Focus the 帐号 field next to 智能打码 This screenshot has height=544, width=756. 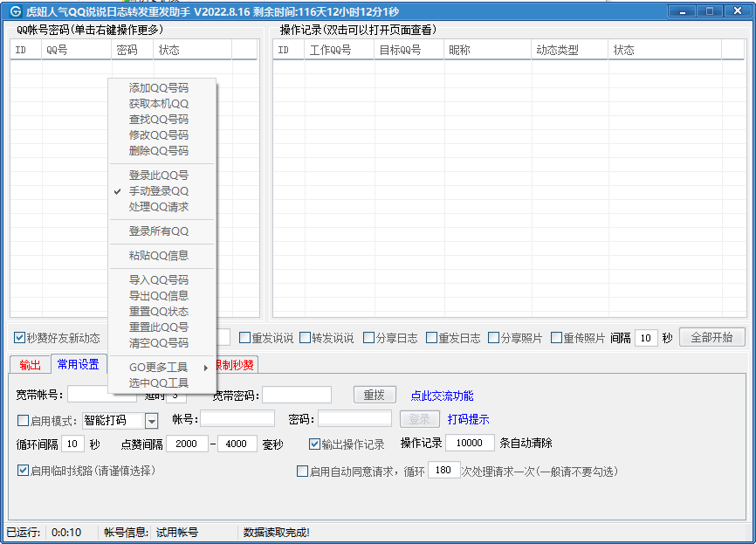pyautogui.click(x=237, y=418)
